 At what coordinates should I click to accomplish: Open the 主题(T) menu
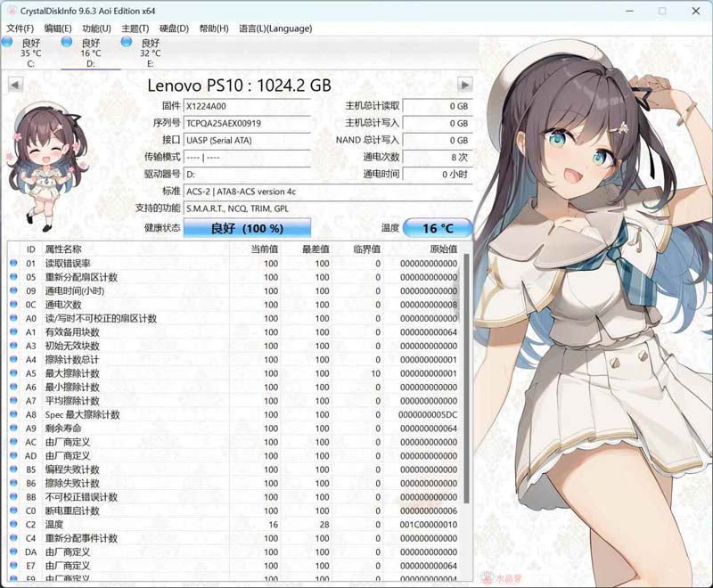(135, 29)
